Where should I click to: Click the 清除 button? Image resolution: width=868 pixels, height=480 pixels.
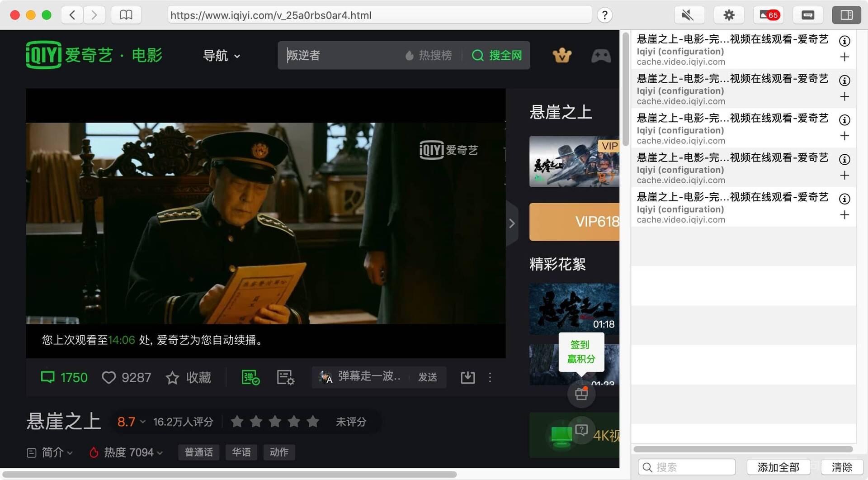(x=842, y=467)
